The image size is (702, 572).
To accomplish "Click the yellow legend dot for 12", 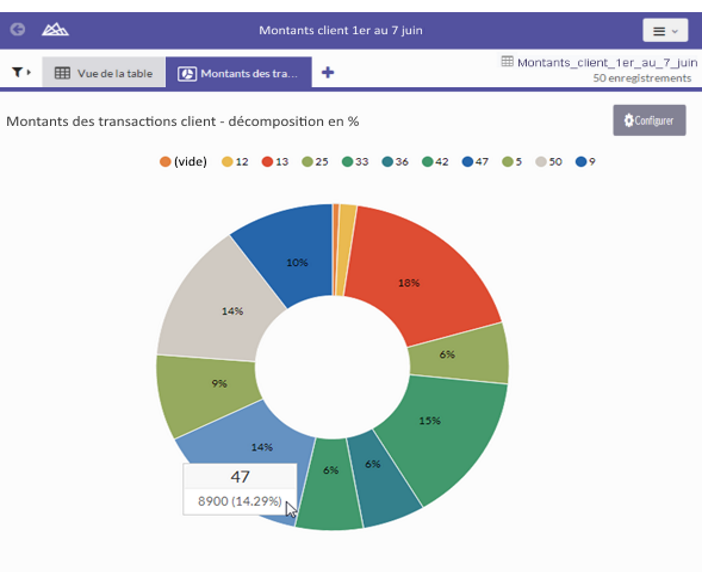I will click(227, 162).
